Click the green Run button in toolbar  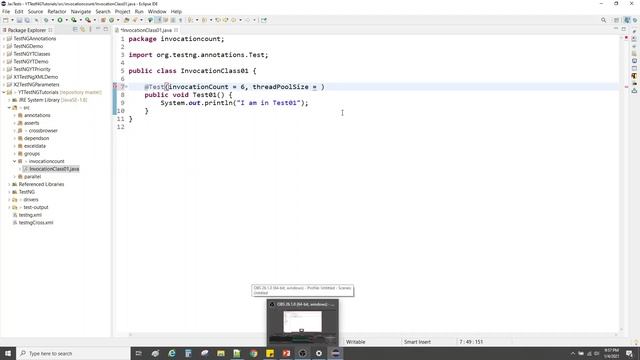click(x=60, y=20)
